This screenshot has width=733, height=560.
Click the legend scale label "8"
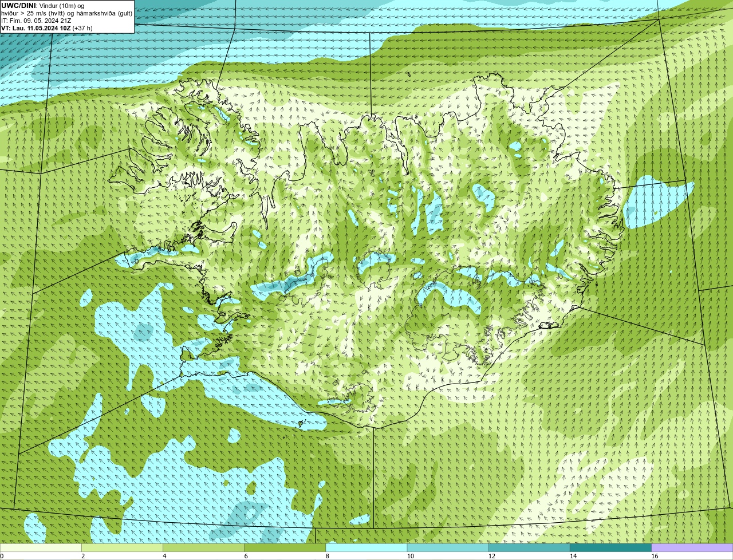tap(328, 556)
